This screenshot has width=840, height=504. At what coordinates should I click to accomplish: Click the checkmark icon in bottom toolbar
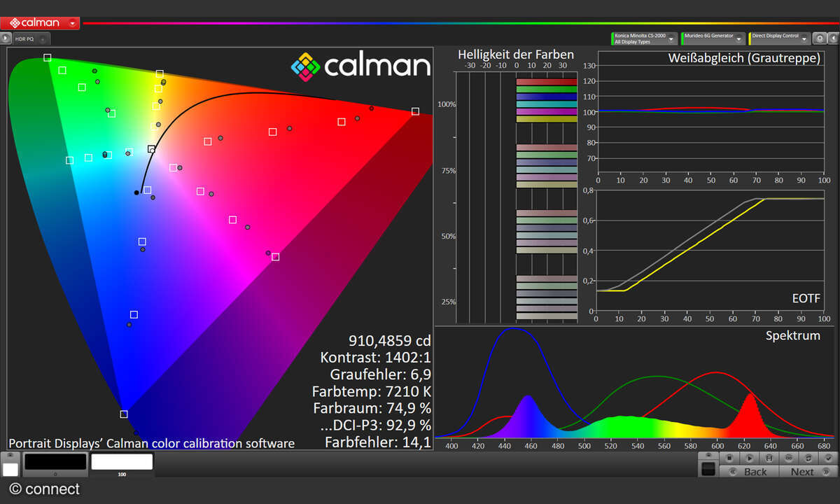point(827,458)
